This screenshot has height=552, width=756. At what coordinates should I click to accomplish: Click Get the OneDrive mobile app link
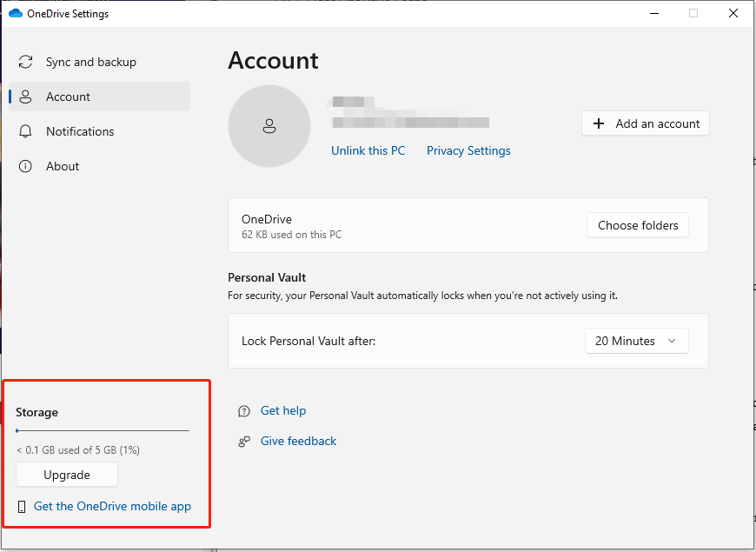pyautogui.click(x=112, y=507)
